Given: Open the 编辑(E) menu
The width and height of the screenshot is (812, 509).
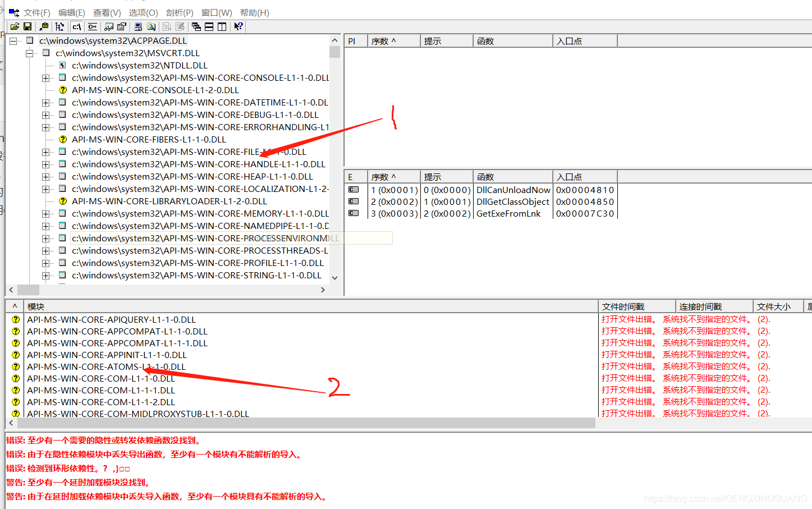Looking at the screenshot, I should click(72, 12).
